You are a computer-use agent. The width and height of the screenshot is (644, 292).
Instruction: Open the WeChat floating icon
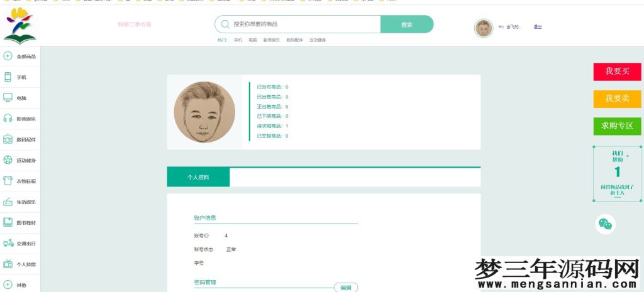tap(606, 224)
